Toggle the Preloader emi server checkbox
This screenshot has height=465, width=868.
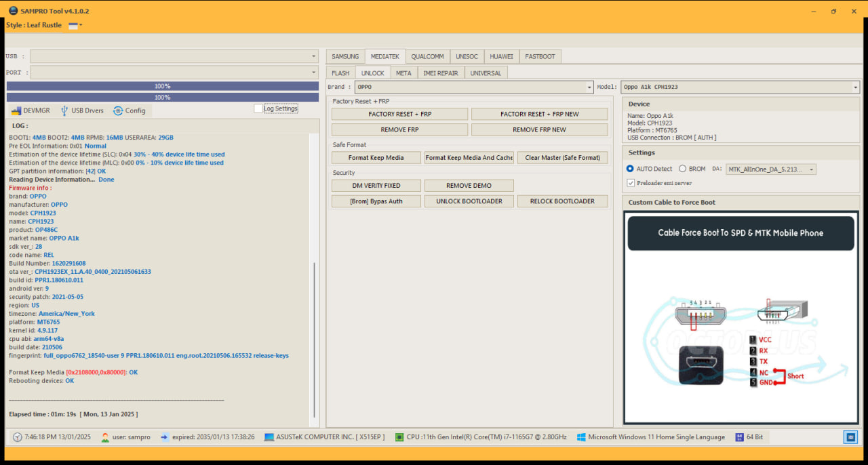[631, 183]
